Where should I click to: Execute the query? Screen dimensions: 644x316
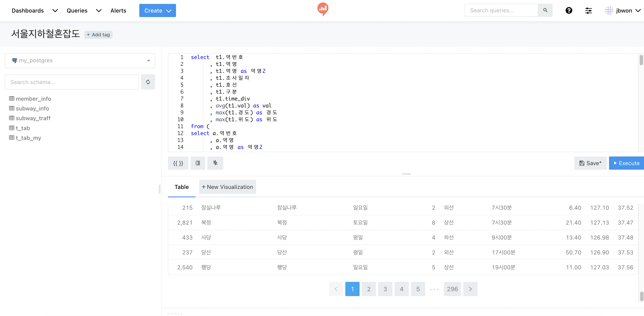click(626, 163)
